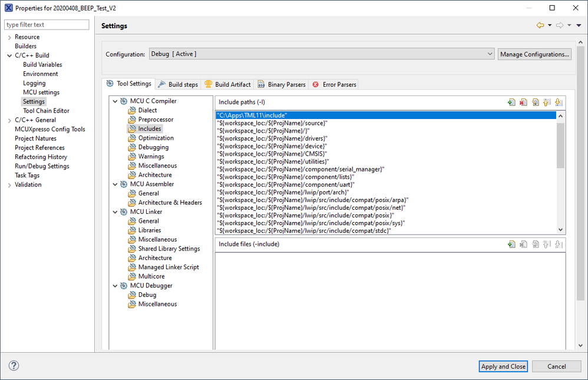The height and width of the screenshot is (380, 588).
Task: Click the type filter text field
Action: point(47,25)
